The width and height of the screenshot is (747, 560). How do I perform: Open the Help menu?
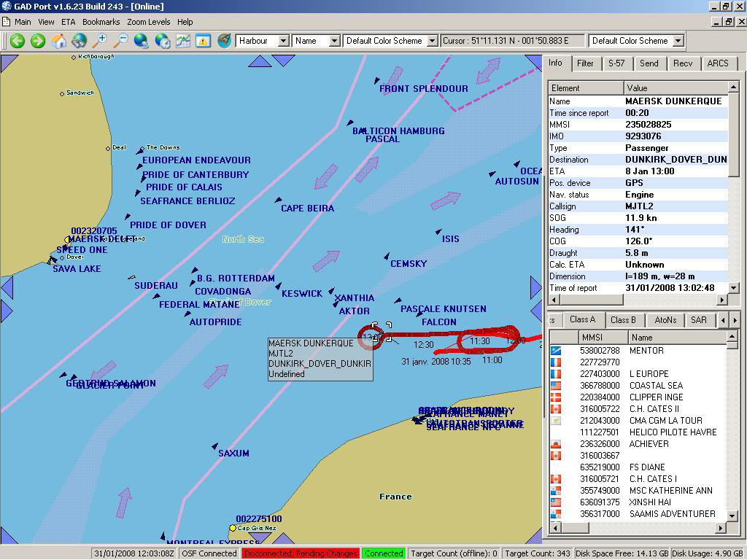tap(185, 22)
